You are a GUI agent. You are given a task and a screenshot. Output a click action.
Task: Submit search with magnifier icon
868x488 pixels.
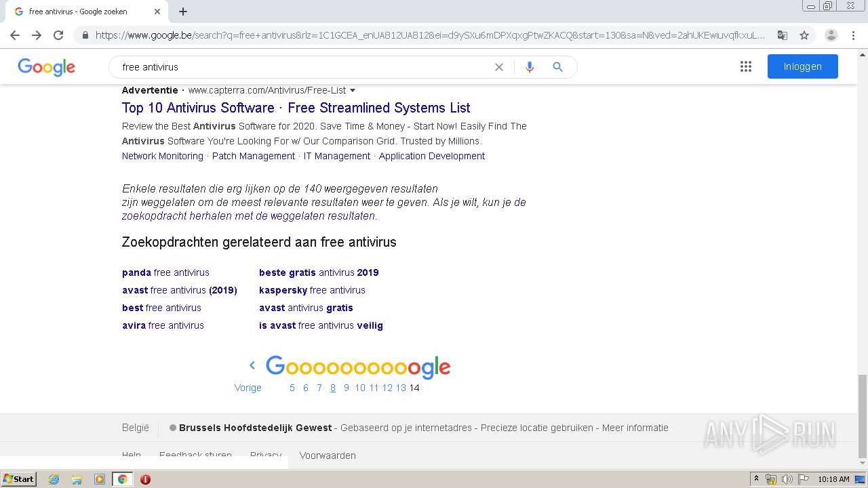(558, 67)
